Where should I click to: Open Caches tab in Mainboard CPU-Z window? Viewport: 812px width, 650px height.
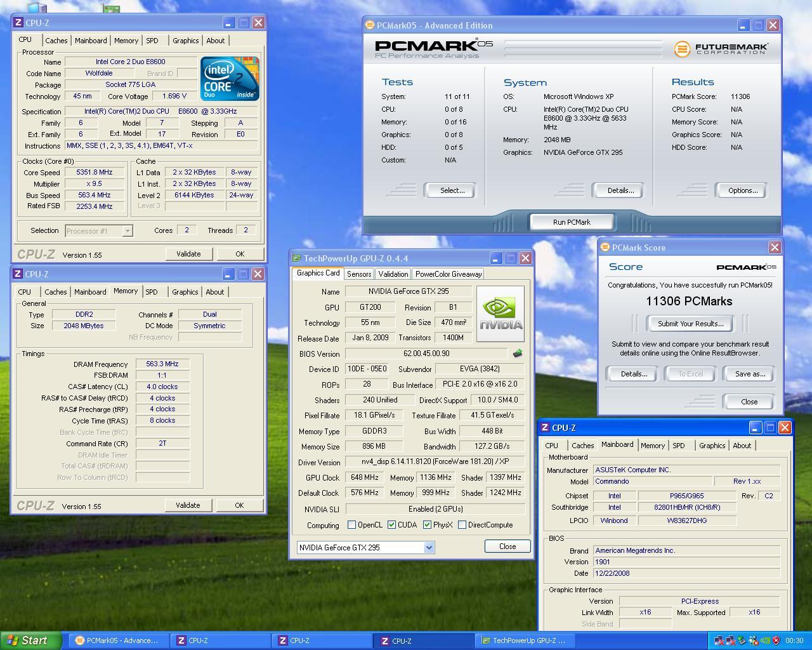[x=582, y=446]
